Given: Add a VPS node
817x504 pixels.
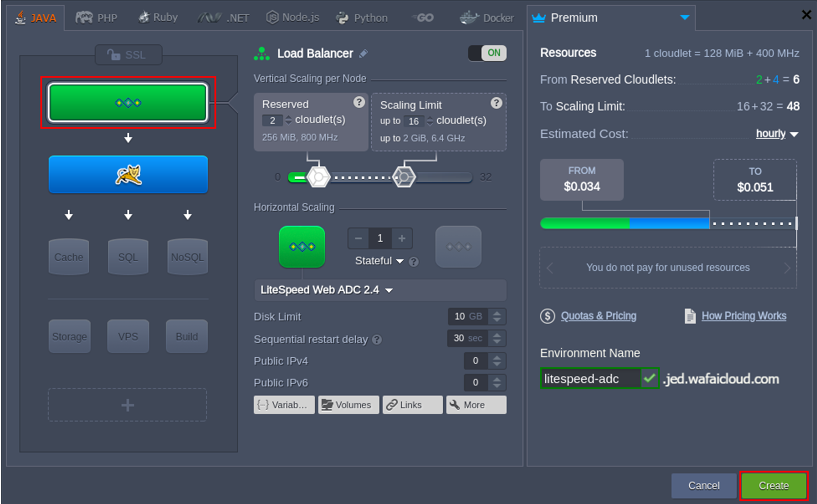Looking at the screenshot, I should pos(128,336).
